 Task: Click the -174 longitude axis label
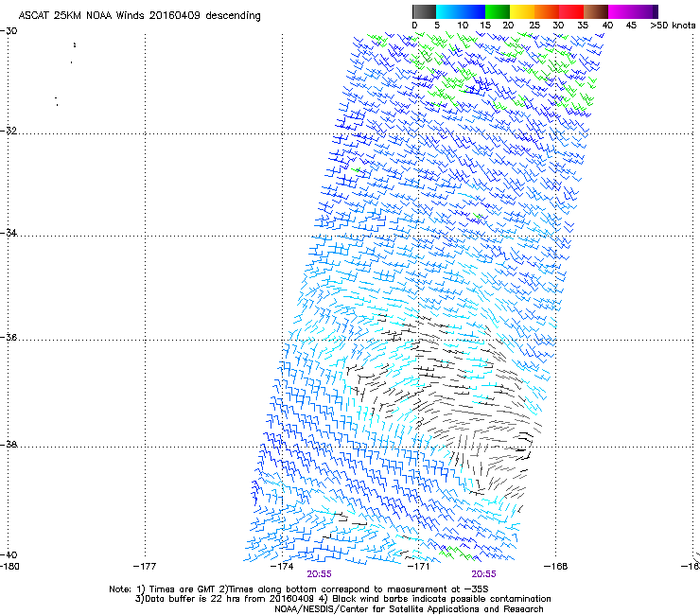(x=282, y=567)
